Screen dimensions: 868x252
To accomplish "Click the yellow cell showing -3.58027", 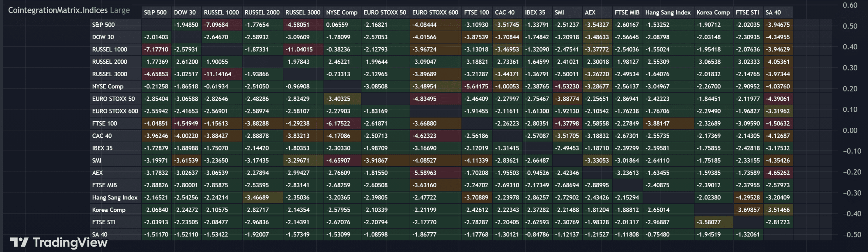I will (709, 222).
